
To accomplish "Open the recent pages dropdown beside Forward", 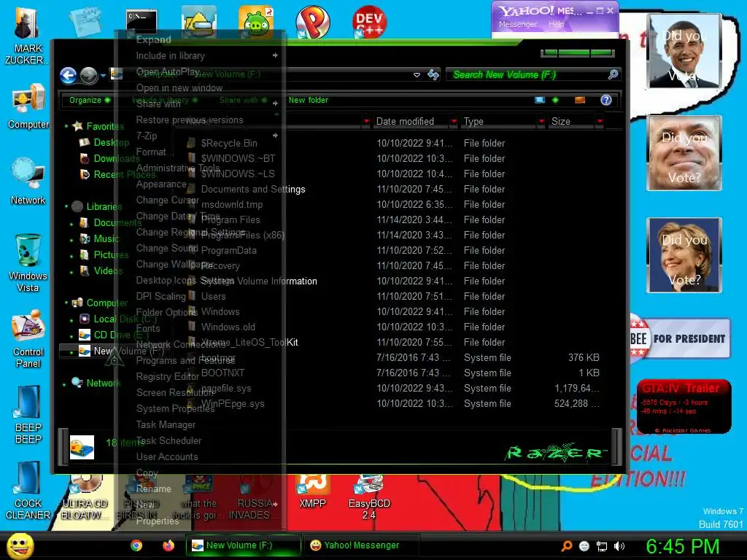I will [103, 76].
